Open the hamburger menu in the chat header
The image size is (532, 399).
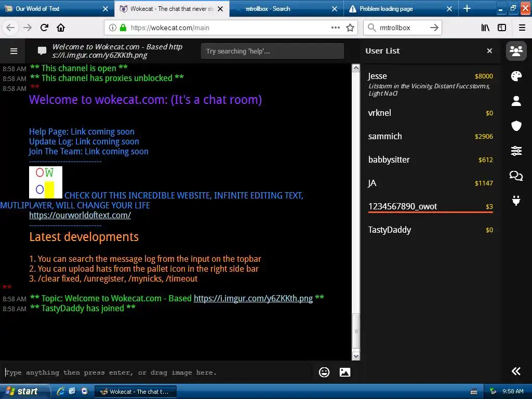[x=14, y=51]
